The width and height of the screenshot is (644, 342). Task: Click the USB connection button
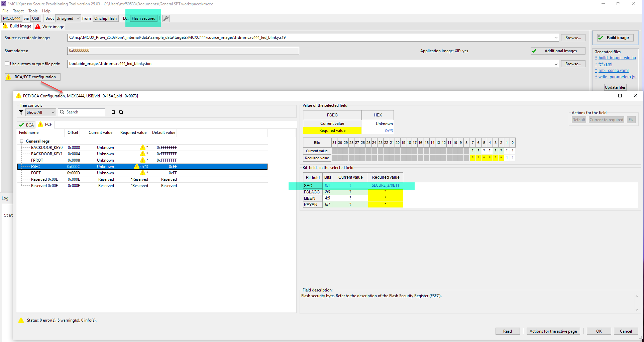(35, 18)
